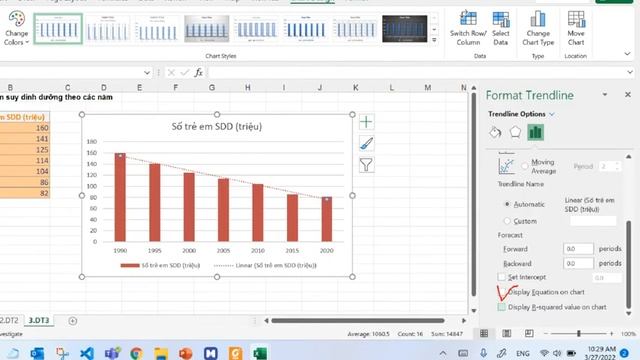Click the horizontal scrollbar thumb
Image resolution: width=640 pixels, height=360 pixels.
point(358,321)
